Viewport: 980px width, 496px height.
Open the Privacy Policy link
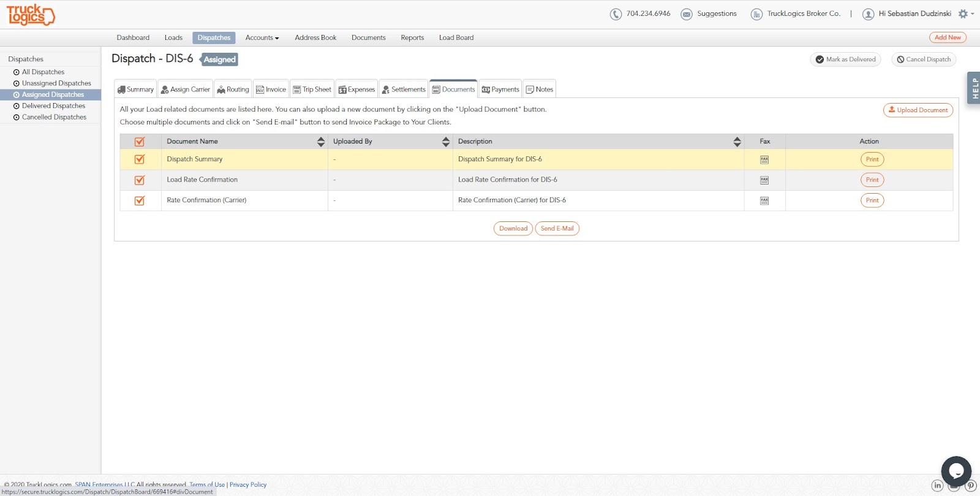point(248,485)
